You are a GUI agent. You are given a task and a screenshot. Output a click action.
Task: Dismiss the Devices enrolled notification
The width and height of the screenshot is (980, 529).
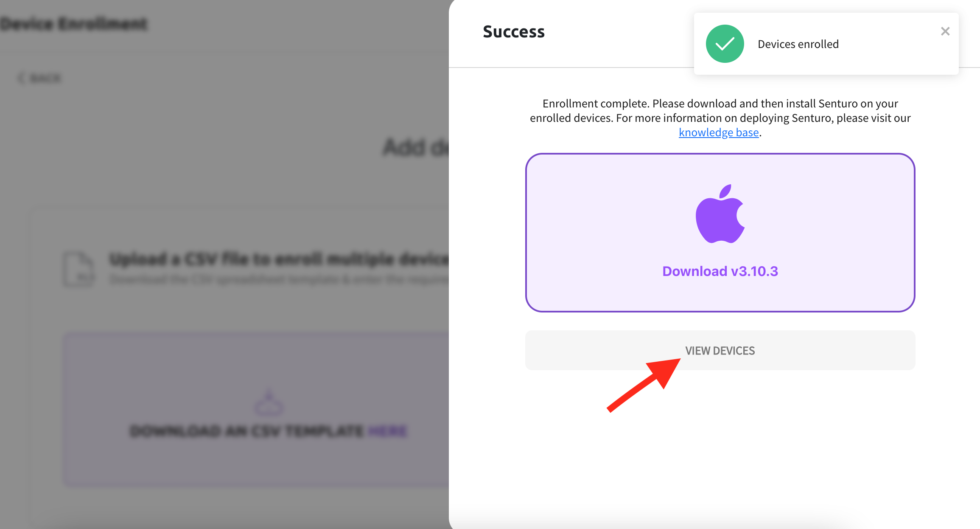[945, 31]
